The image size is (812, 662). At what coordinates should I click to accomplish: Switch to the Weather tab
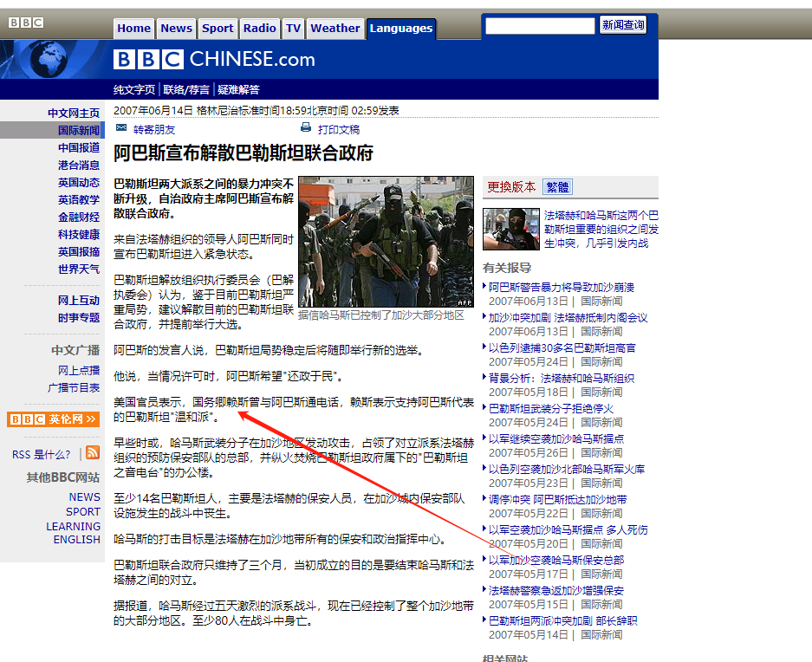(x=335, y=28)
